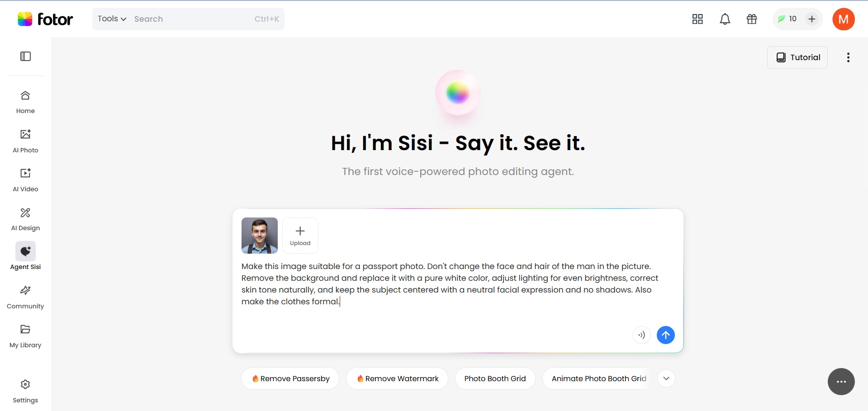Open My Library in sidebar
The width and height of the screenshot is (868, 411).
(25, 335)
